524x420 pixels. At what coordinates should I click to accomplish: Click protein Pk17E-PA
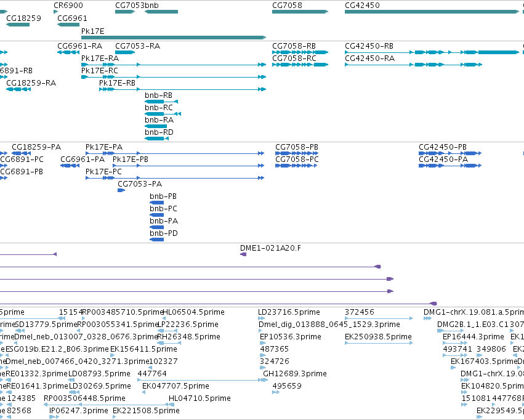tap(175, 153)
